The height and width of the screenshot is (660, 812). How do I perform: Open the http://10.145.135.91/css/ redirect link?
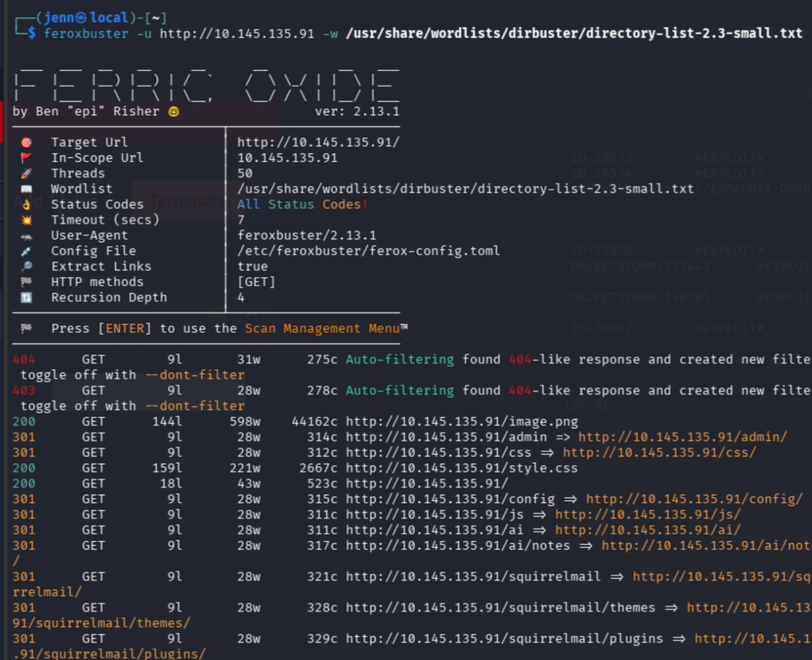pos(659,453)
